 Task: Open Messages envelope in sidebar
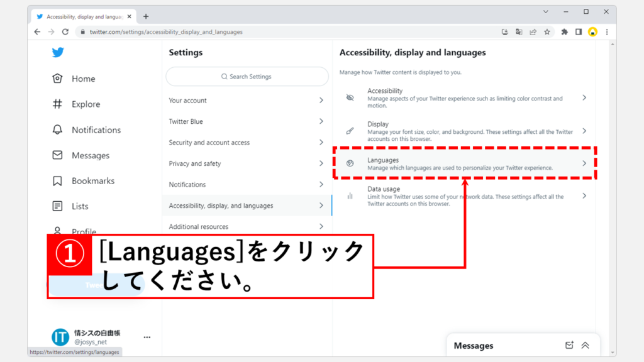[x=58, y=155]
